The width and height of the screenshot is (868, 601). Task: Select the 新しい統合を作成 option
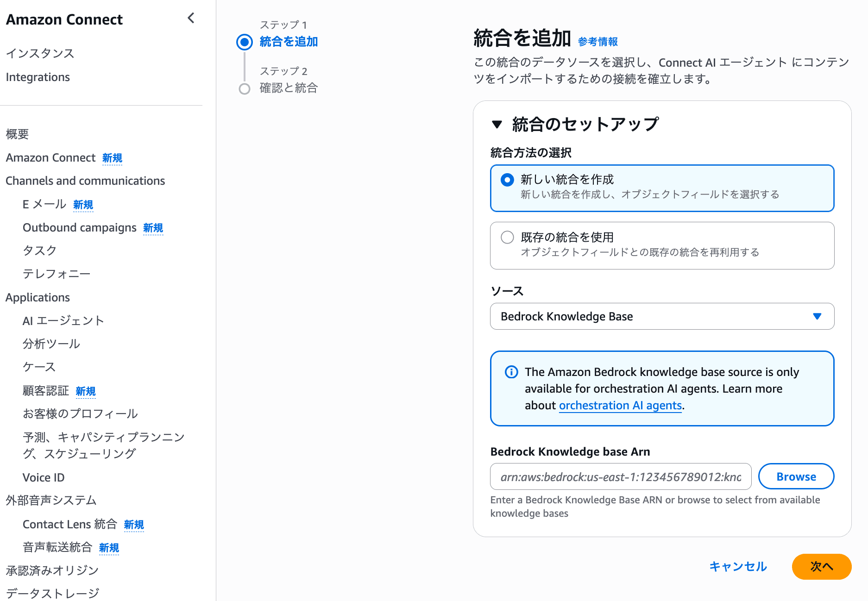click(x=507, y=179)
